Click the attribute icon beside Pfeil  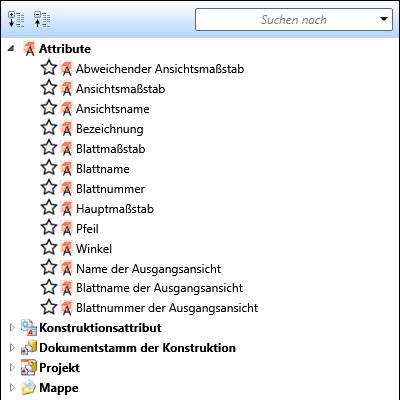click(x=66, y=229)
